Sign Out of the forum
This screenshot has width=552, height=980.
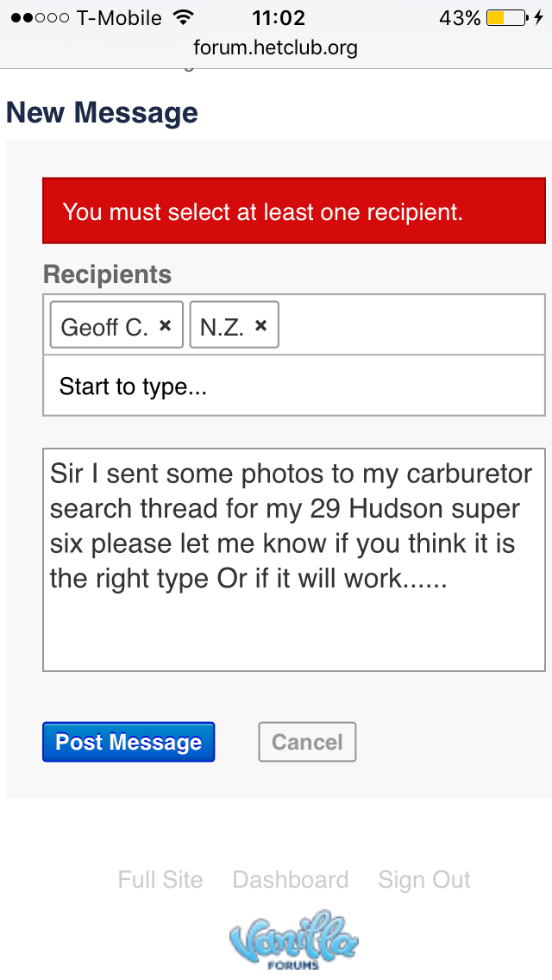[x=424, y=880]
